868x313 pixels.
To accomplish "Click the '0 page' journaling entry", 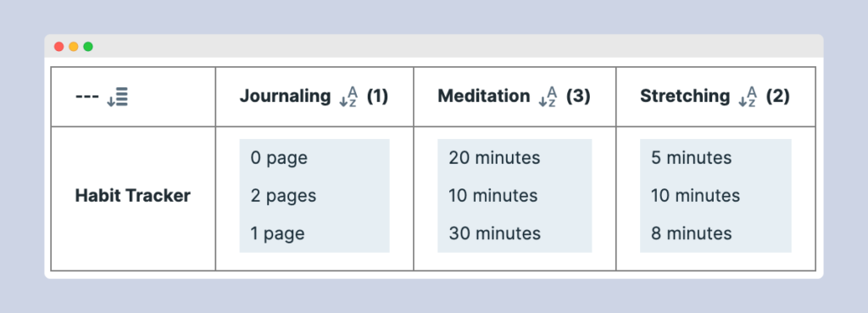I will pos(279,159).
